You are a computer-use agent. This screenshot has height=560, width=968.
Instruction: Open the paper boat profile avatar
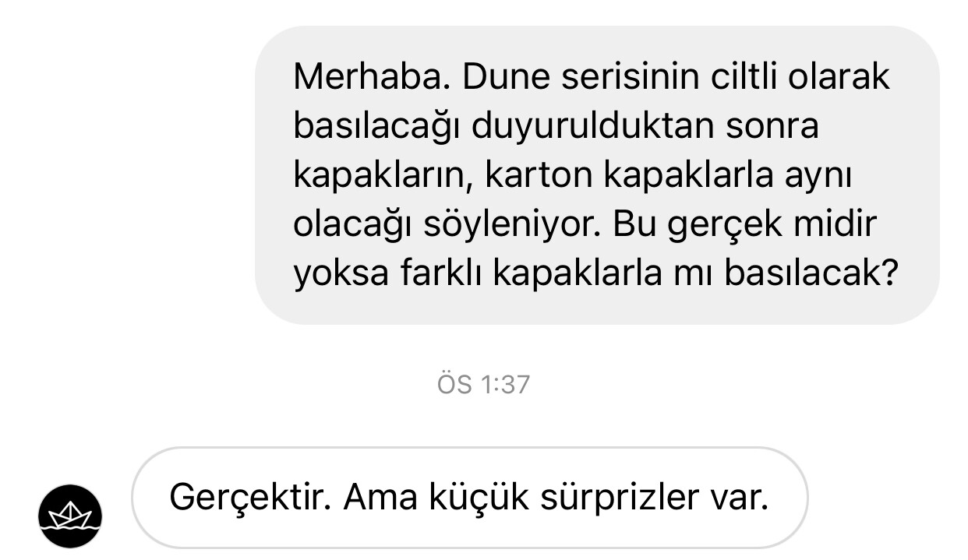[x=70, y=516]
